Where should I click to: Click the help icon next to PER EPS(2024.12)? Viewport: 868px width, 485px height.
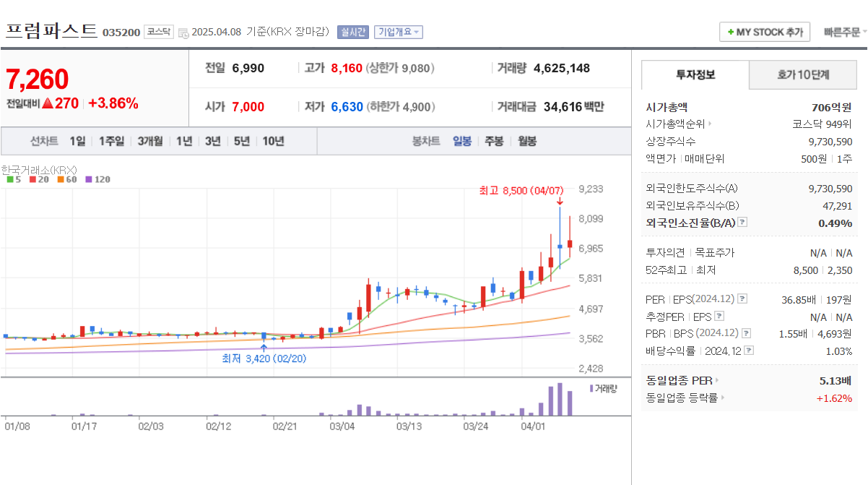click(742, 299)
